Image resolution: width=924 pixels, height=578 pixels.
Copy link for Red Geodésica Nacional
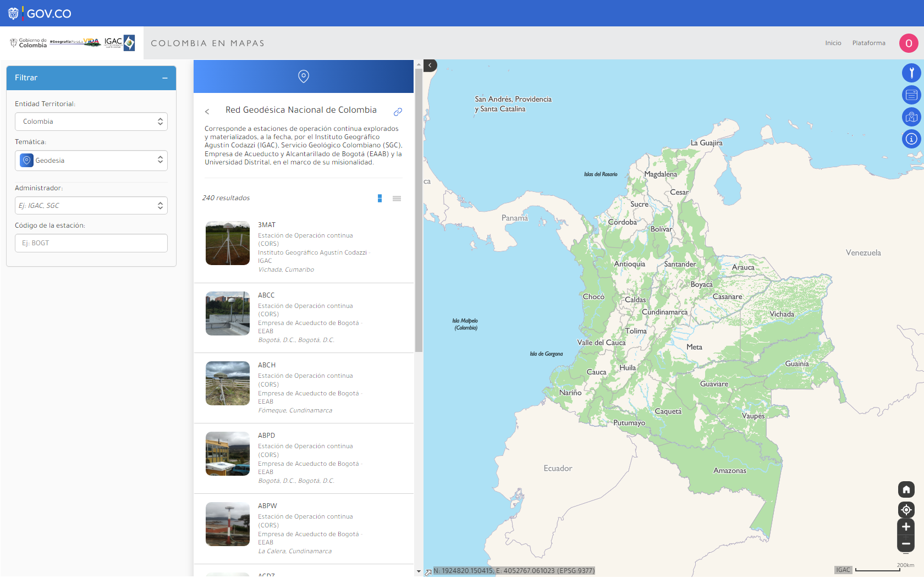coord(398,112)
